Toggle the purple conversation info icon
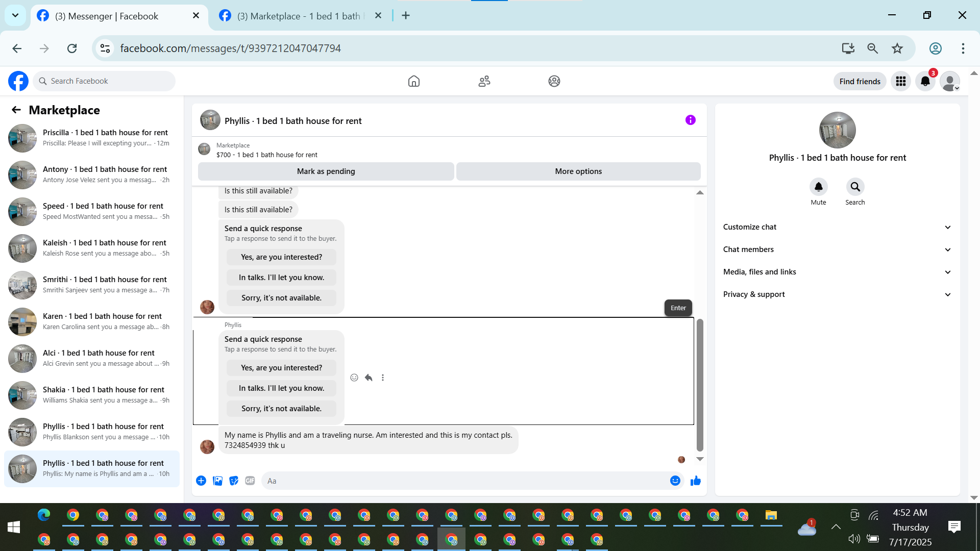 (690, 120)
